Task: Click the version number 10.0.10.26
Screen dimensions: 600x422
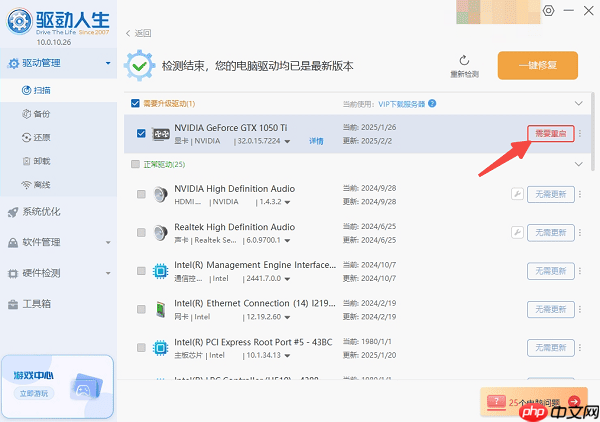Action: [x=54, y=42]
